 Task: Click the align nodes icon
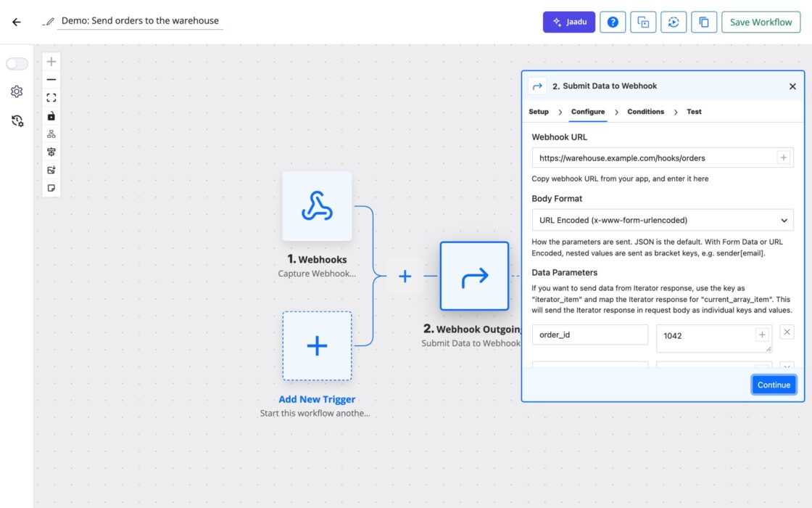click(51, 152)
